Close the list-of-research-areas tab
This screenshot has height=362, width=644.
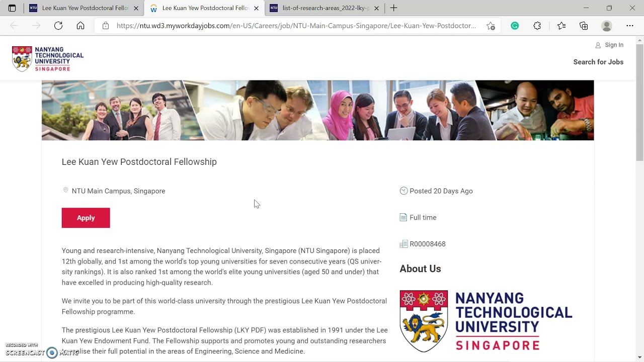click(x=376, y=8)
